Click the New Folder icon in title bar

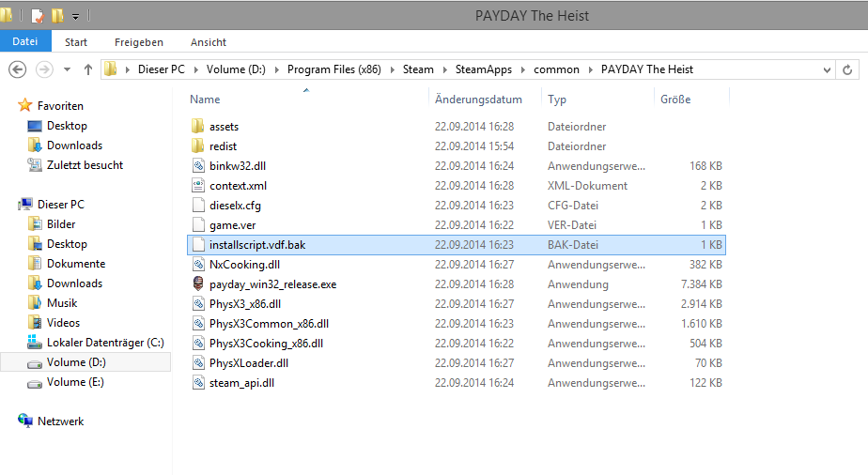[x=57, y=16]
